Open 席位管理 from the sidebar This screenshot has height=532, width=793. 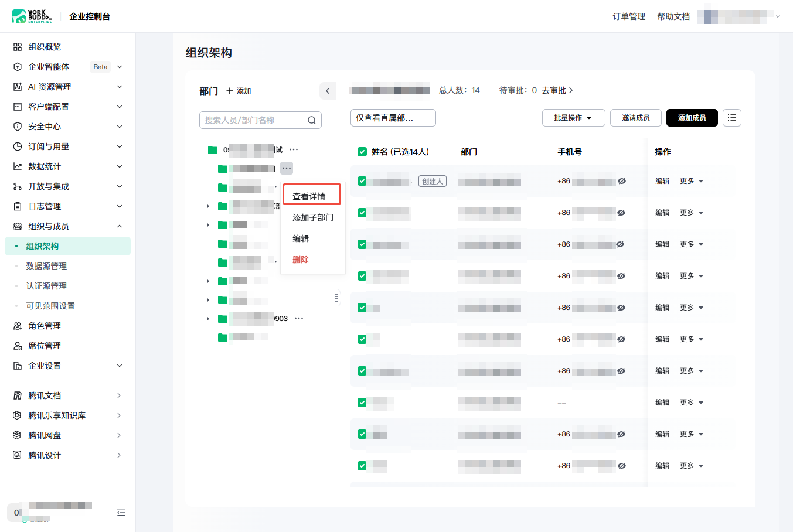click(45, 346)
